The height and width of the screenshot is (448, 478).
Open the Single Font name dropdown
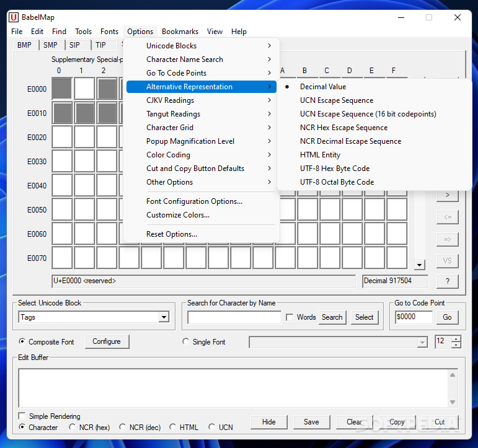click(x=422, y=343)
